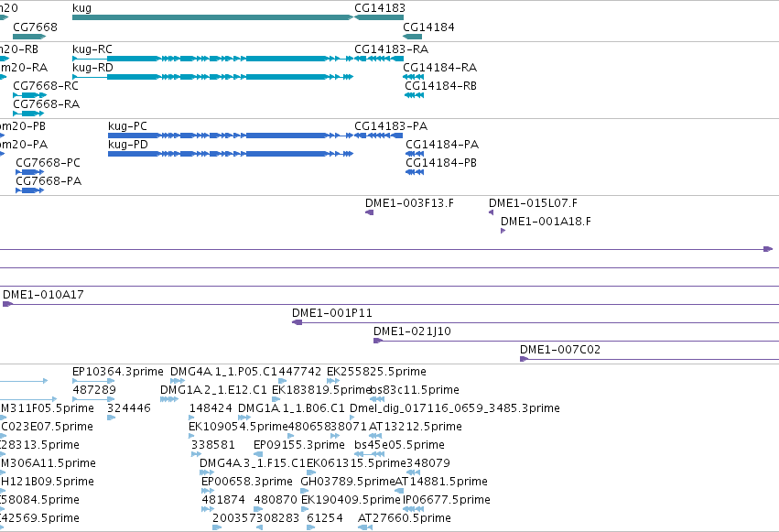
Task: Select CG7668-PA protein feature
Action: coord(30,190)
